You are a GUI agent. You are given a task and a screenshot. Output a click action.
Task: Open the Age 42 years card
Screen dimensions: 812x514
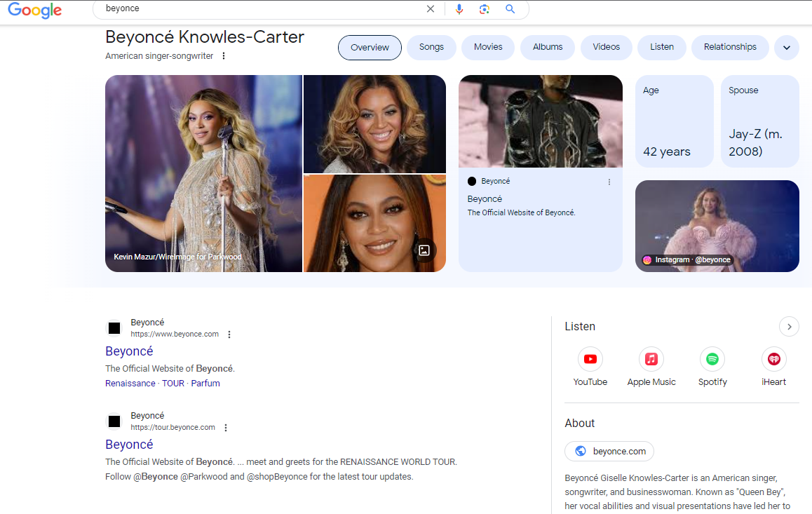click(675, 121)
